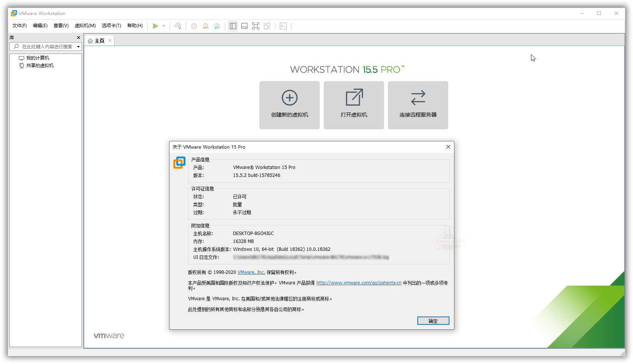Click the green power on play button

[155, 26]
